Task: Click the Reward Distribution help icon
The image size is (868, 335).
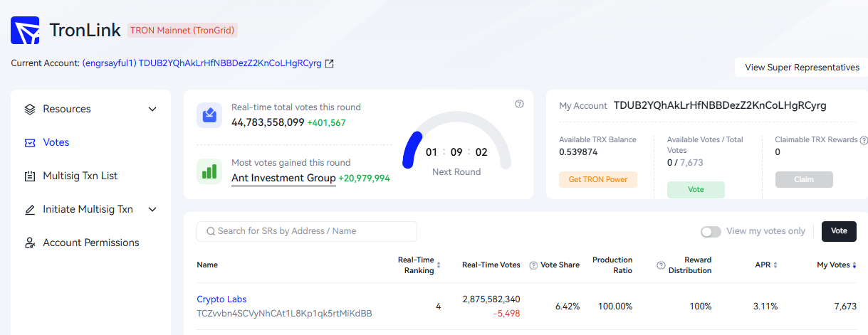Action: click(661, 265)
